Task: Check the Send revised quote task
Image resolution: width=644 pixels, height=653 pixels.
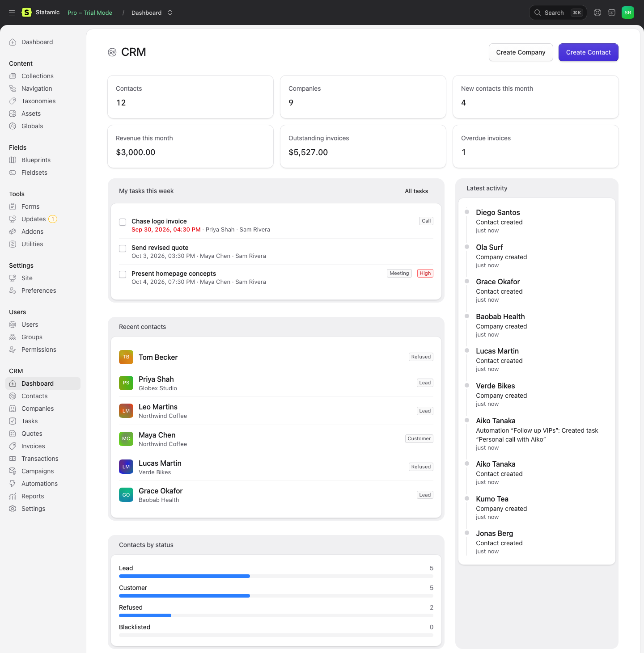Action: pos(123,249)
